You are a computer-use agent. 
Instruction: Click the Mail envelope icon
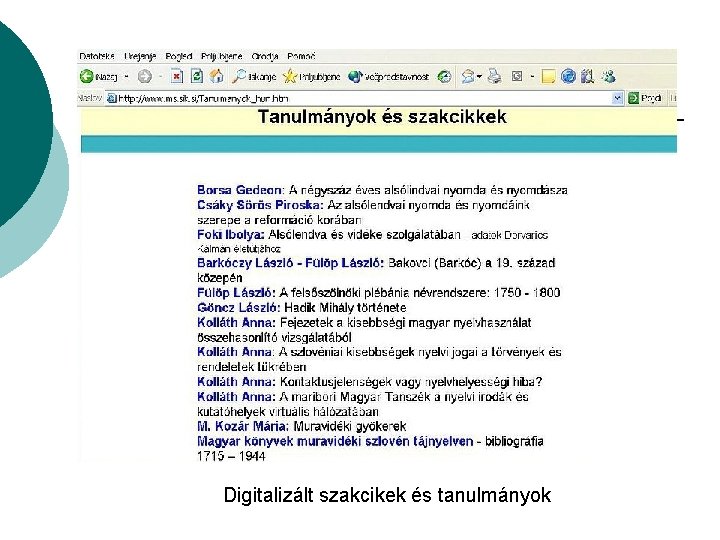(x=468, y=76)
